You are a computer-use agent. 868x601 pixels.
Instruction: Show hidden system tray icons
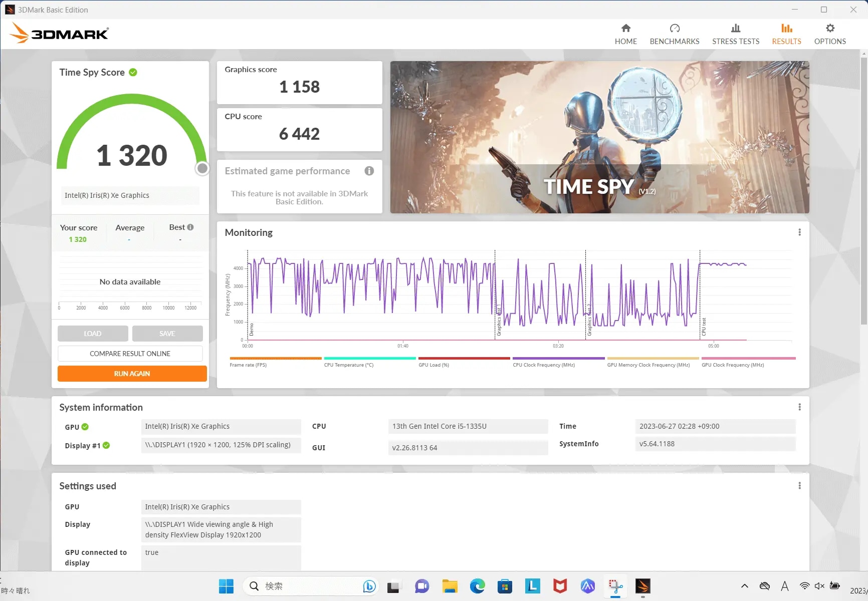(x=745, y=586)
